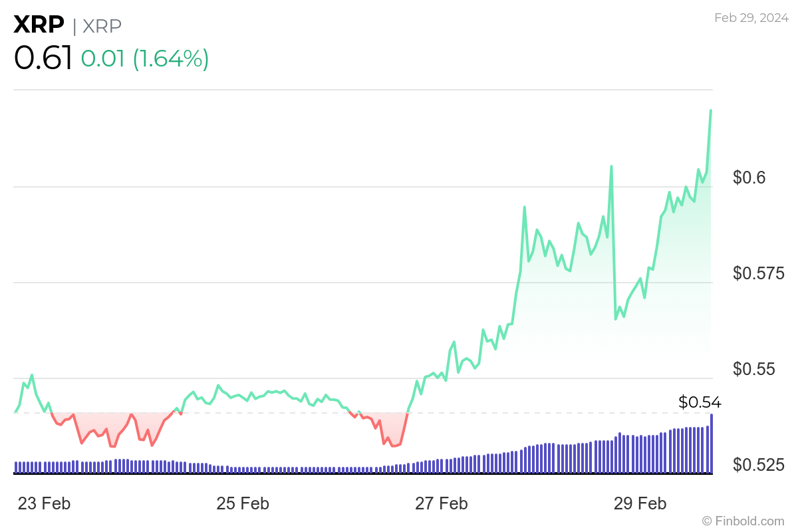Select the 29 Feb date marker
The image size is (798, 532).
(x=640, y=503)
